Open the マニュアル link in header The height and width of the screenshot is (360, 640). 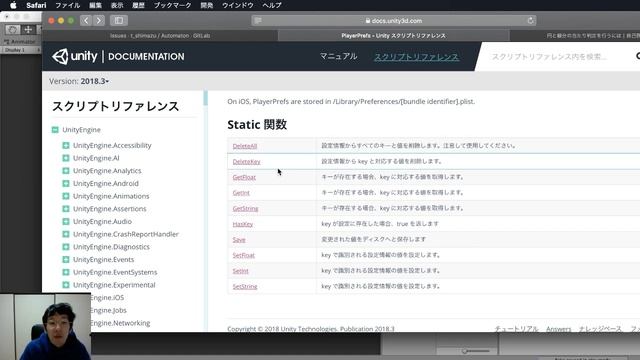338,56
